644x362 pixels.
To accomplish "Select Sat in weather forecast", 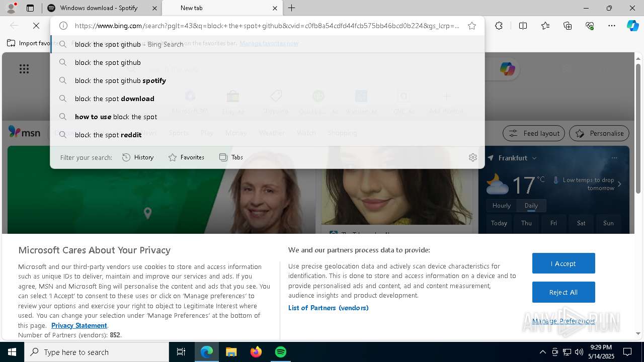I will pyautogui.click(x=581, y=223).
